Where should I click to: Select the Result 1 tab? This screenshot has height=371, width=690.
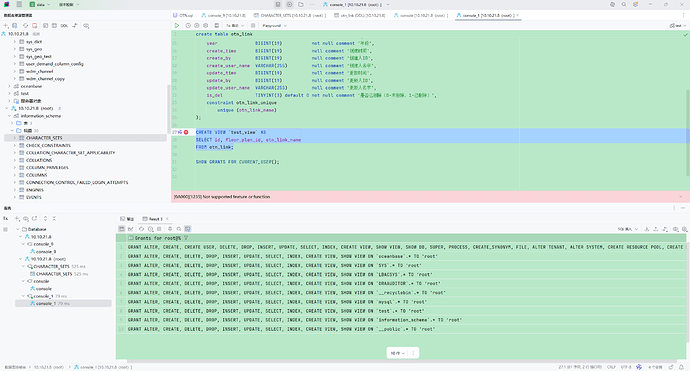(153, 219)
